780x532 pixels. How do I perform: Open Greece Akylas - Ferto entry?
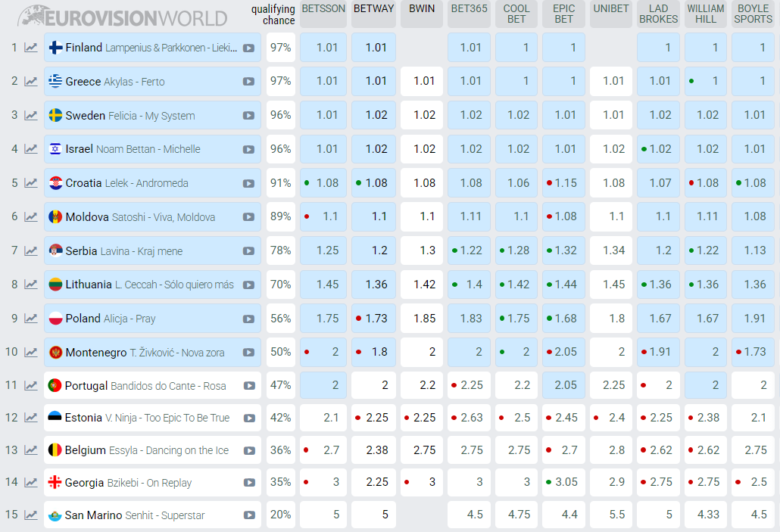pyautogui.click(x=152, y=82)
